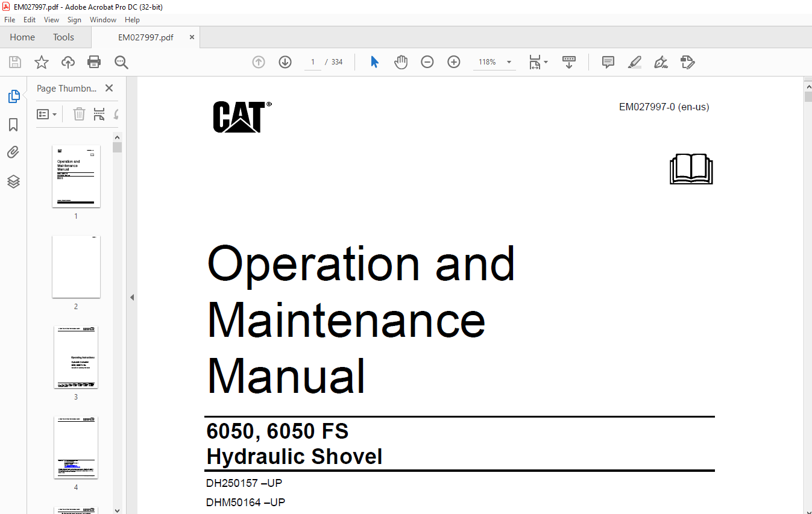Open the File menu

tap(10, 20)
